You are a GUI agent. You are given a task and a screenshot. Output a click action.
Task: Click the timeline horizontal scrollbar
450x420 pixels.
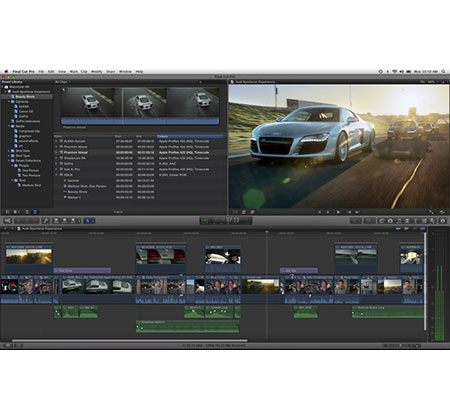click(x=130, y=341)
